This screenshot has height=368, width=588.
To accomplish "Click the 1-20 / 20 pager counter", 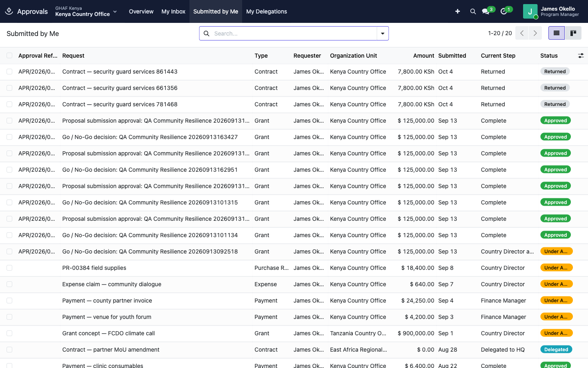I will click(500, 33).
